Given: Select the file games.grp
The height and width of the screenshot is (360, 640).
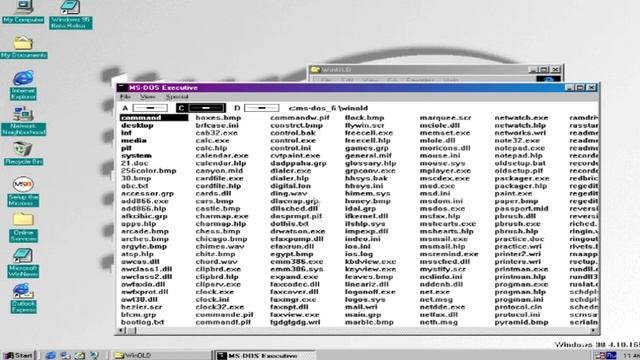Looking at the screenshot, I should pyautogui.click(x=367, y=148).
